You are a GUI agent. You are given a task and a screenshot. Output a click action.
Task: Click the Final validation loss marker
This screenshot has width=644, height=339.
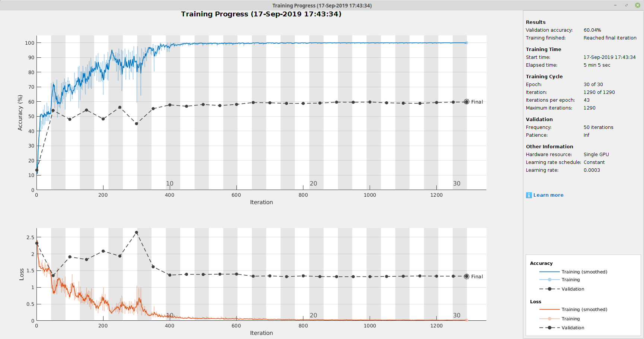click(x=466, y=276)
